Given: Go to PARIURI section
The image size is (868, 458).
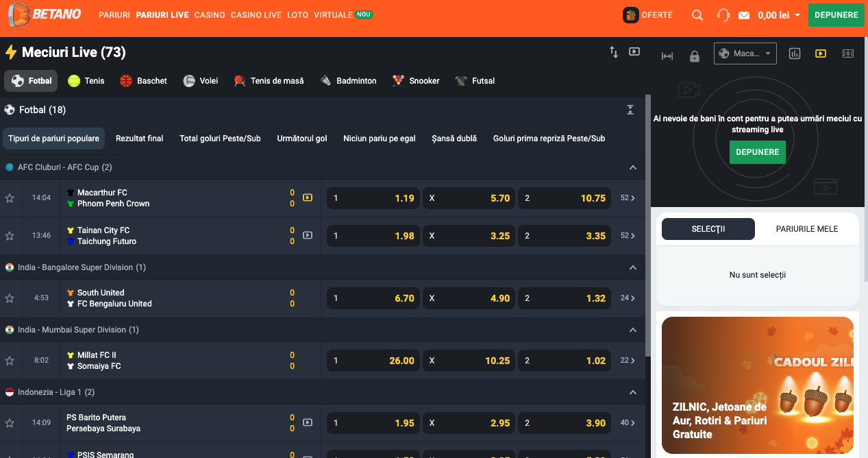Looking at the screenshot, I should [114, 15].
